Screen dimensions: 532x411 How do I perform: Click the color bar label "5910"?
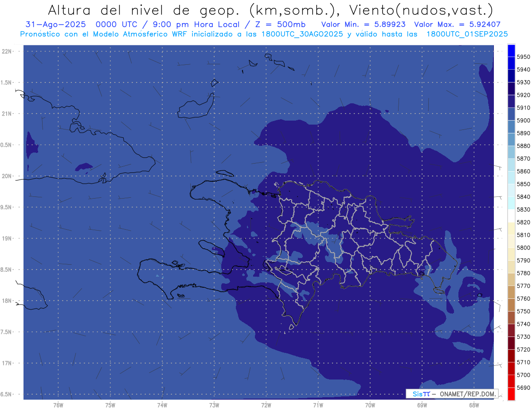523,108
